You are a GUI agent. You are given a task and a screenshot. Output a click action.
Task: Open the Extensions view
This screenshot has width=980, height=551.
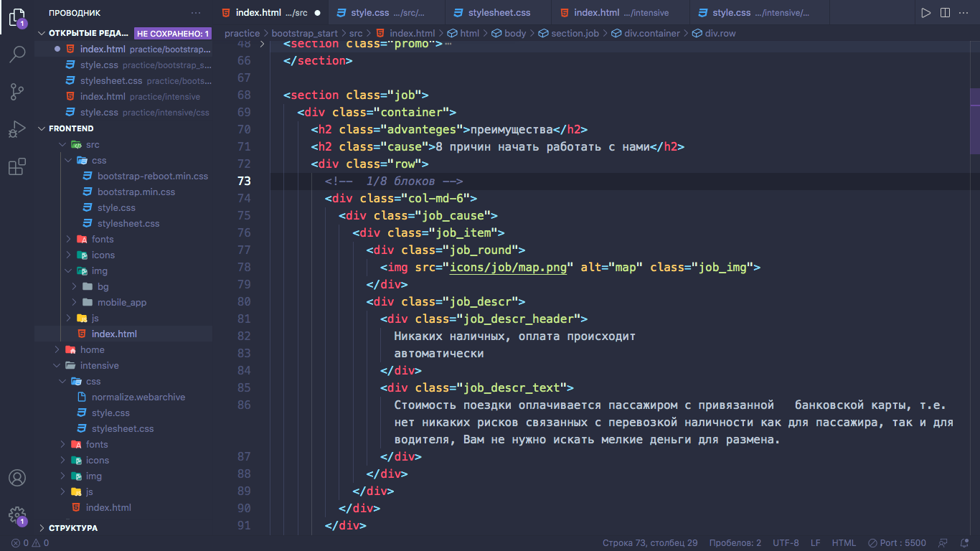(x=17, y=166)
